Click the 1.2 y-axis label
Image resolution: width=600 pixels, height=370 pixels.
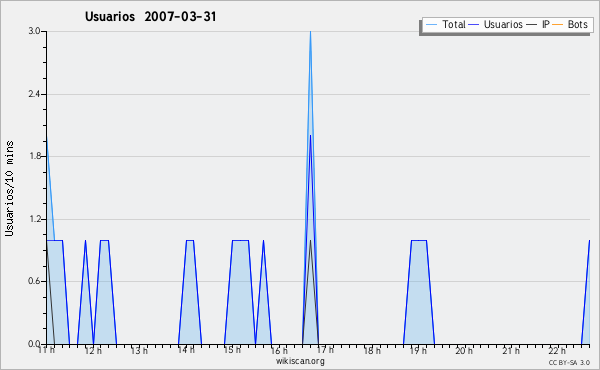34,219
